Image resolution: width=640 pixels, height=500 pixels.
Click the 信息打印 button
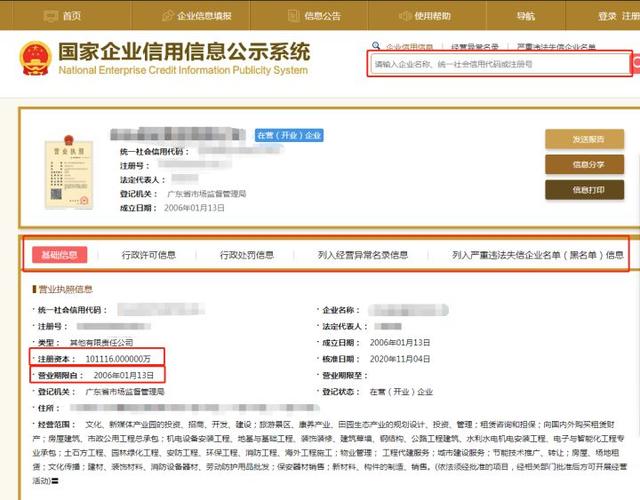click(x=584, y=190)
